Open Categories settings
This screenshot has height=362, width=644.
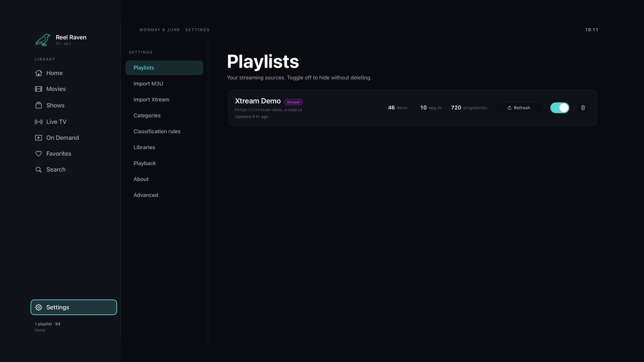164,116
